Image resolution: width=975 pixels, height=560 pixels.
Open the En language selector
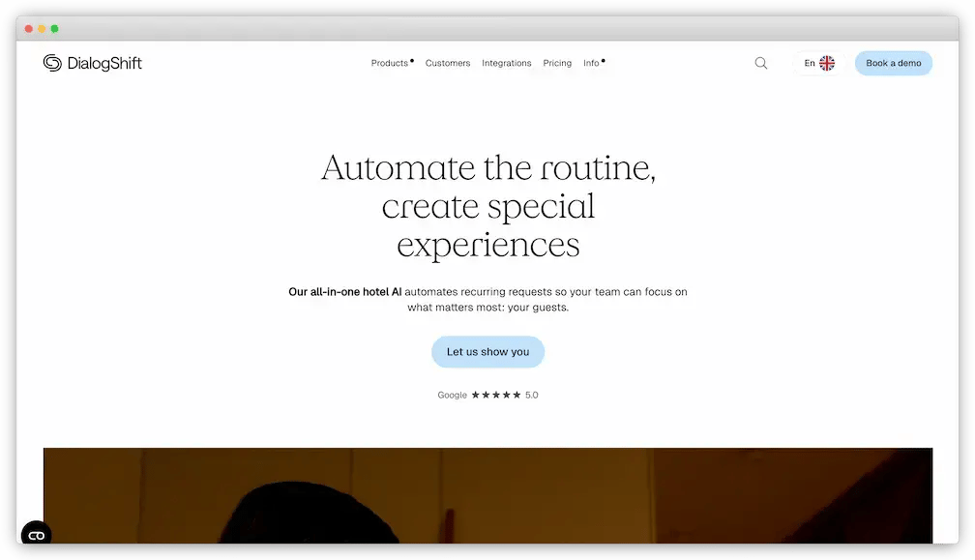click(x=819, y=63)
